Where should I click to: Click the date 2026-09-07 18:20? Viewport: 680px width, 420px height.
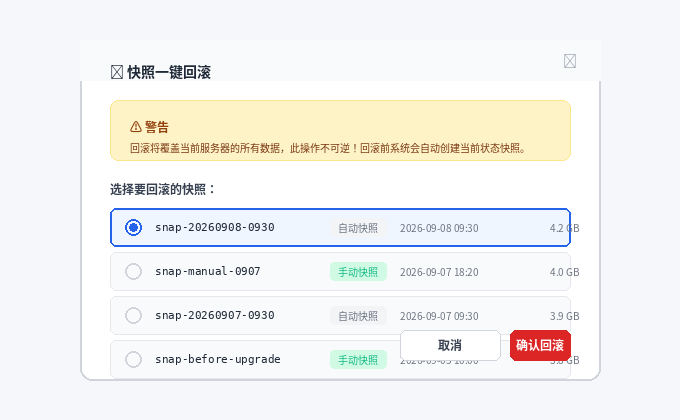[x=439, y=272]
